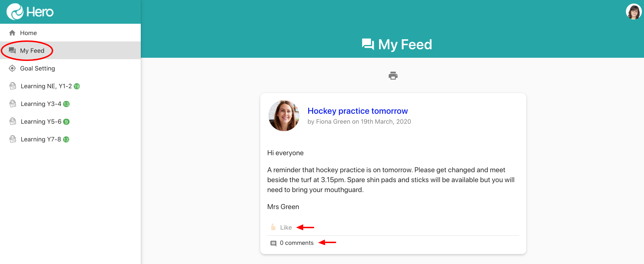Click the My Feed speech bubbles sidebar icon
The width and height of the screenshot is (644, 264).
(12, 51)
